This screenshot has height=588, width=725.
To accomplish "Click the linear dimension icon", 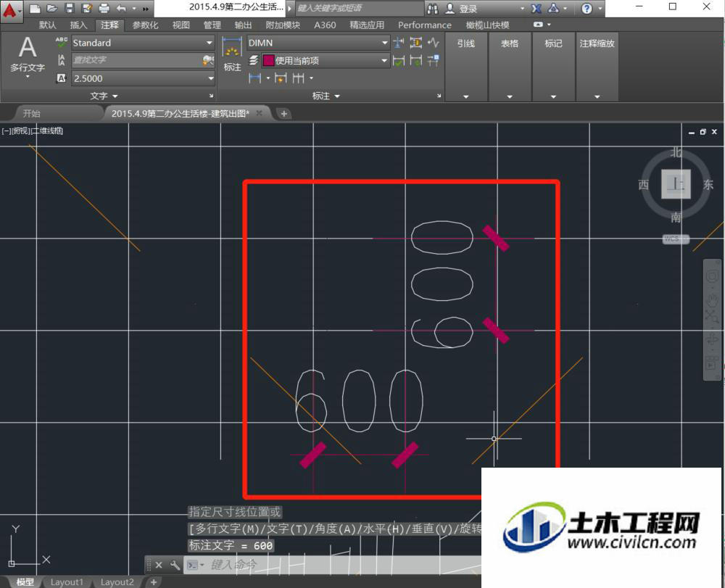I will (254, 78).
